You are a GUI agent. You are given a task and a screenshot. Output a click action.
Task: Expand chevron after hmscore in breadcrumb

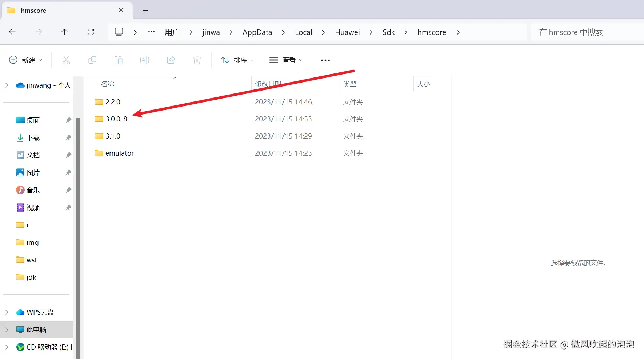[458, 32]
